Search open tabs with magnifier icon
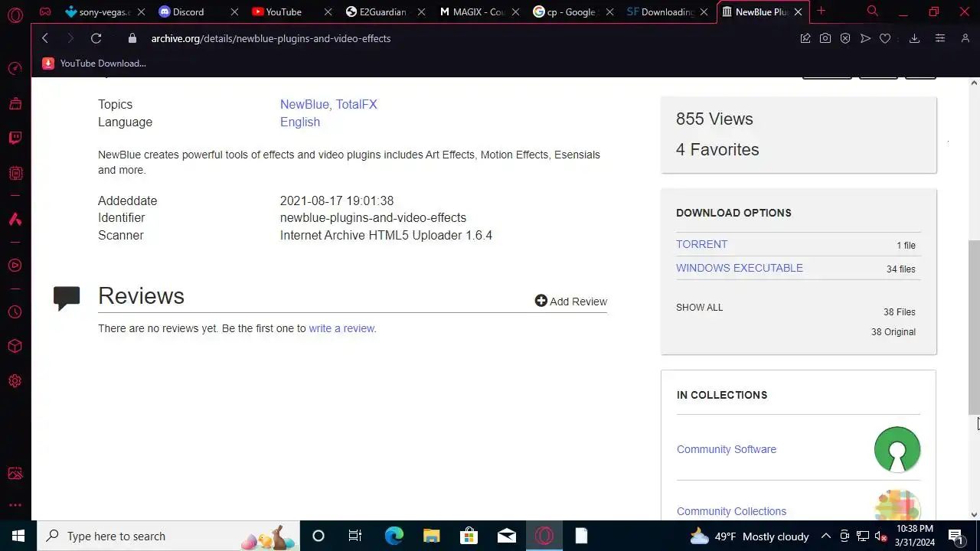980x551 pixels. (x=872, y=11)
